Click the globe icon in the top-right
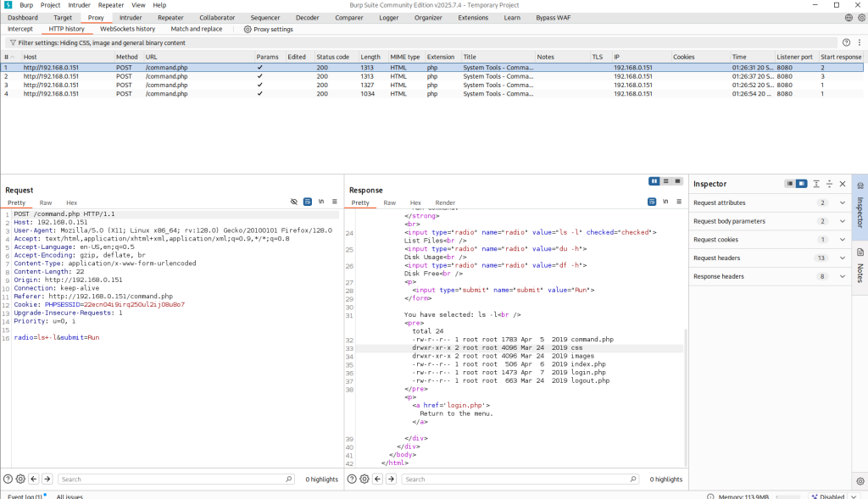 pyautogui.click(x=849, y=17)
